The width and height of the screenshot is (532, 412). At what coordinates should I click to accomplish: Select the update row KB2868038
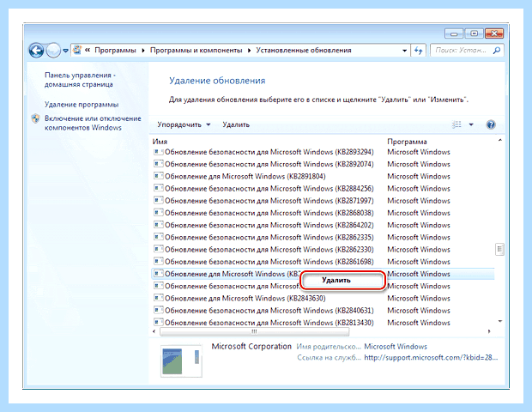coord(323,213)
